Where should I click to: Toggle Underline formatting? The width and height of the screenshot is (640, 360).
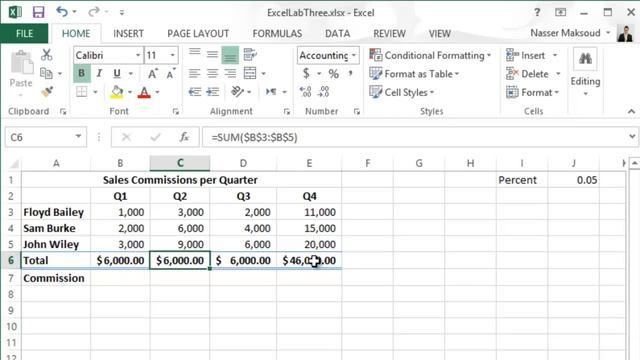point(117,73)
